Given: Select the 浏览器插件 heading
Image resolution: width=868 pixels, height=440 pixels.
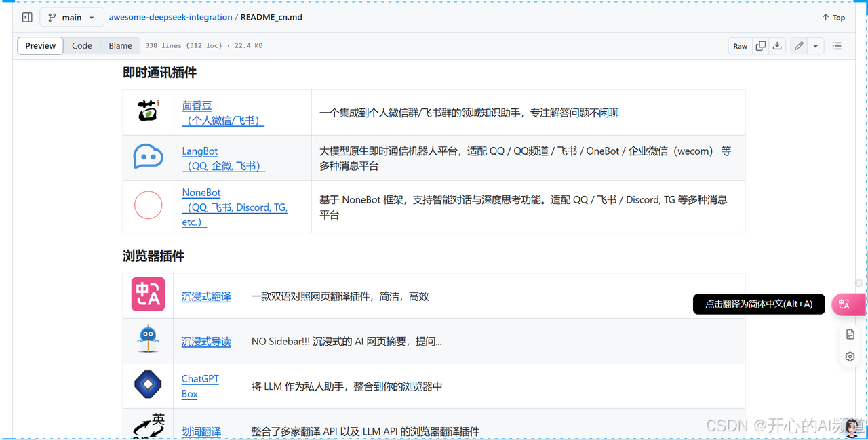Looking at the screenshot, I should pyautogui.click(x=153, y=256).
